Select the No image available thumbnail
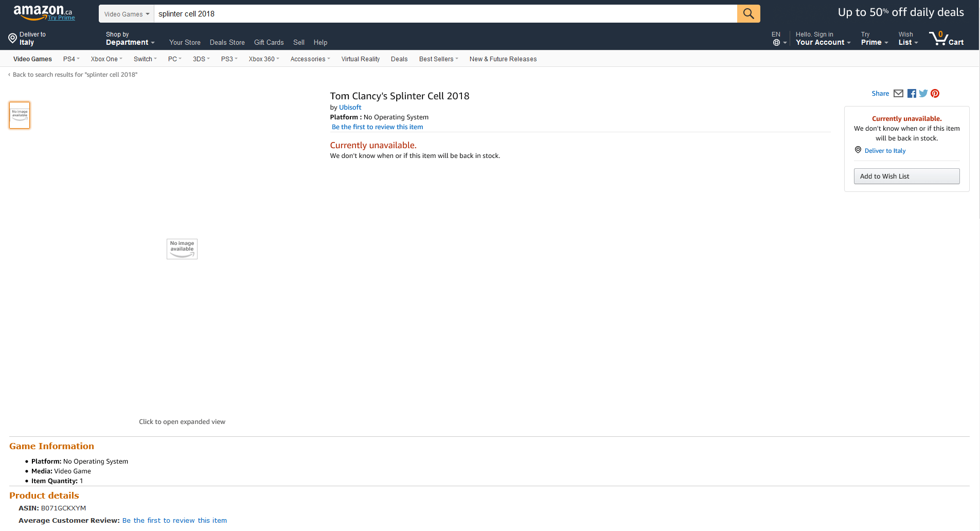This screenshot has height=531, width=980. pos(20,115)
